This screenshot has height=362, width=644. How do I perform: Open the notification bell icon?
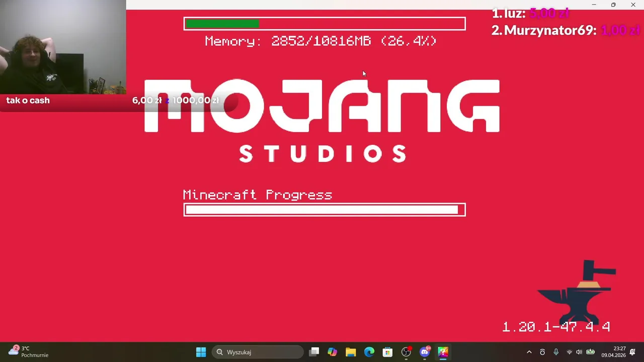[632, 352]
